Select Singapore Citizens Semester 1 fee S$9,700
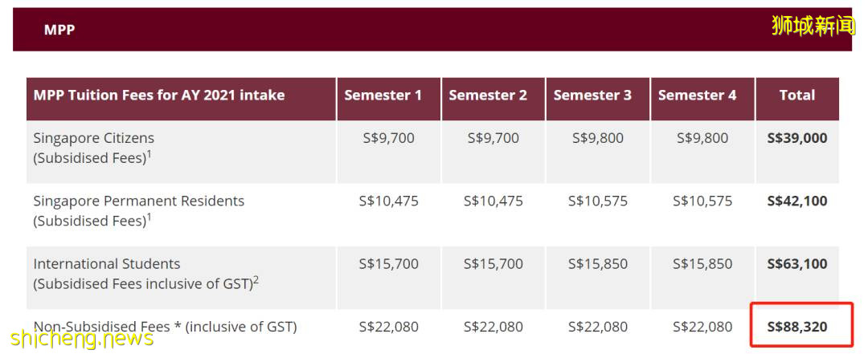This screenshot has height=354, width=868. point(388,138)
